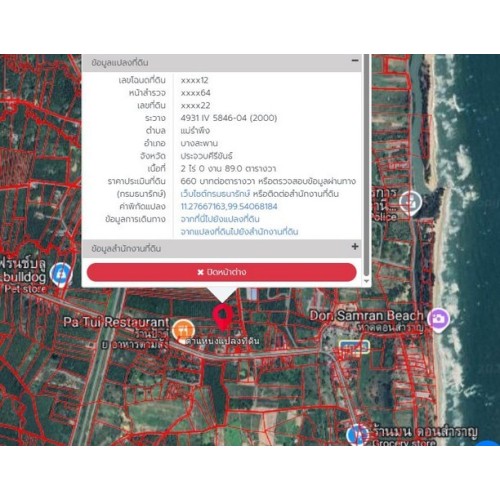Viewport: 500px width, 500px height.
Task: Open the เว็บไซต์กรมธนารักษ์ link
Action: (x=215, y=194)
